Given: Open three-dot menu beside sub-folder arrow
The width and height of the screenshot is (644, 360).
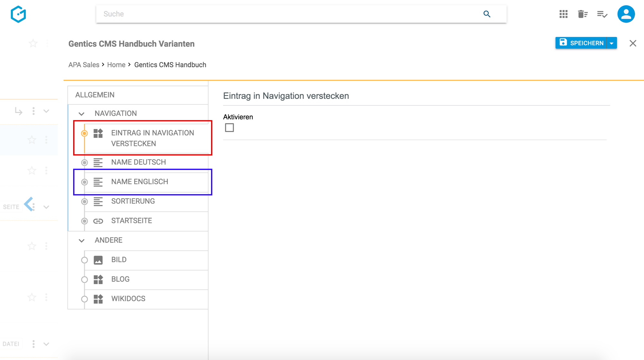Looking at the screenshot, I should click(34, 111).
